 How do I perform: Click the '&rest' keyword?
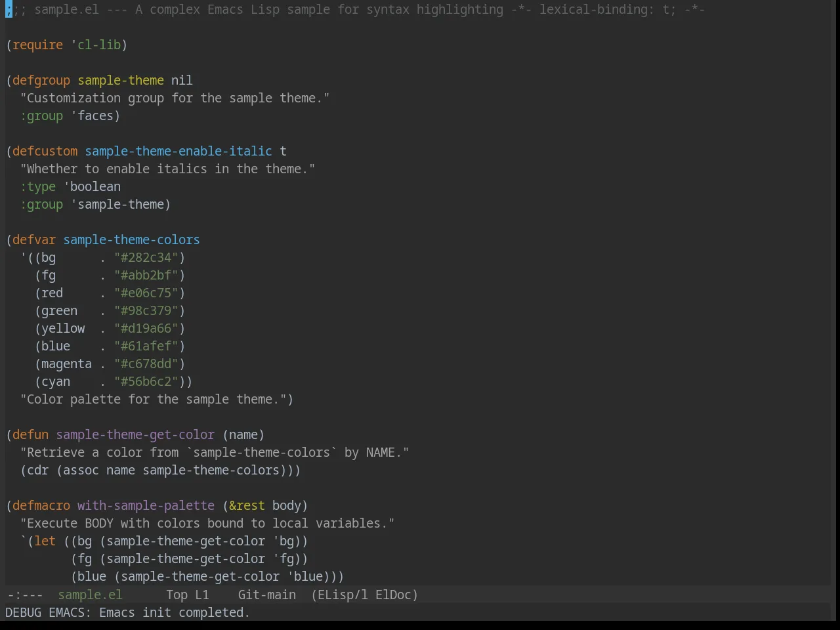247,505
